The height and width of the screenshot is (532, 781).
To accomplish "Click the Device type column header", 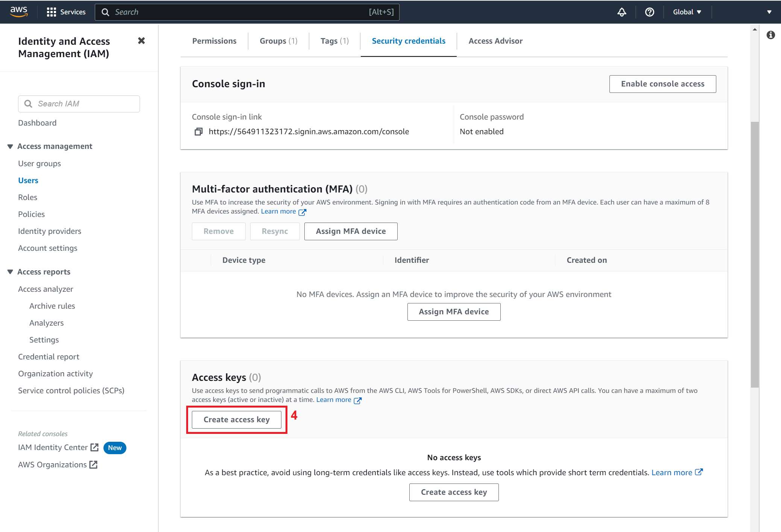I will coord(244,260).
